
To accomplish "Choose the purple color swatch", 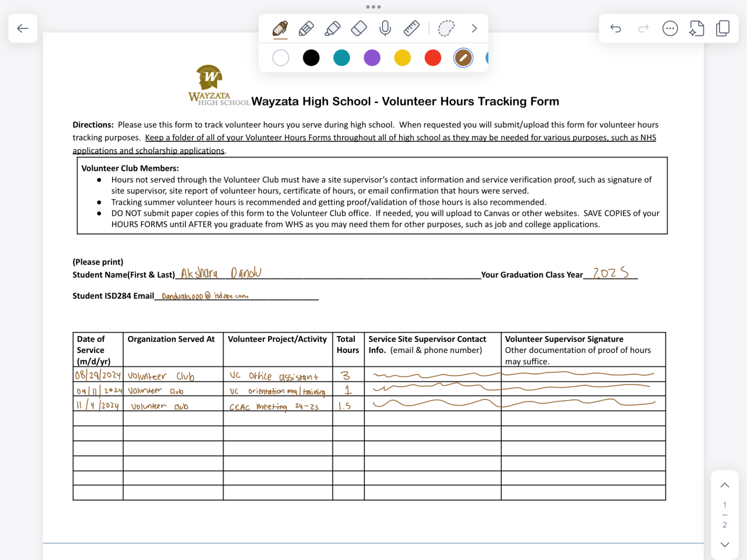I will (x=372, y=58).
